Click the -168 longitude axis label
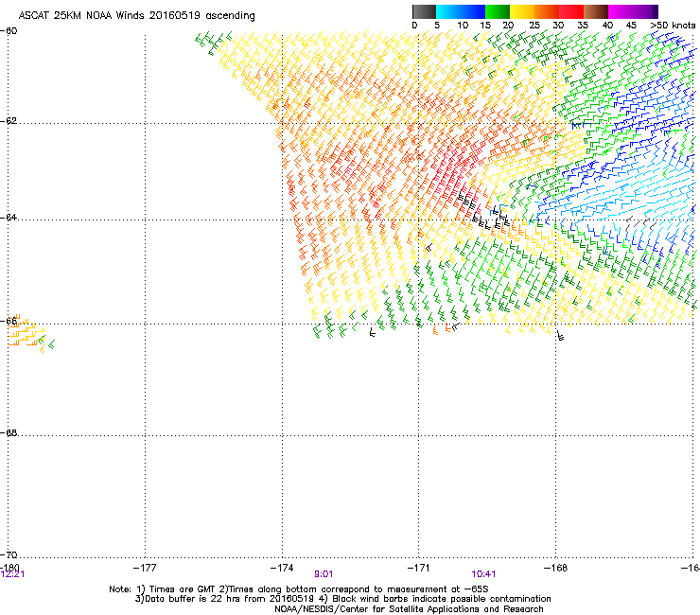The image size is (700, 615). (556, 568)
